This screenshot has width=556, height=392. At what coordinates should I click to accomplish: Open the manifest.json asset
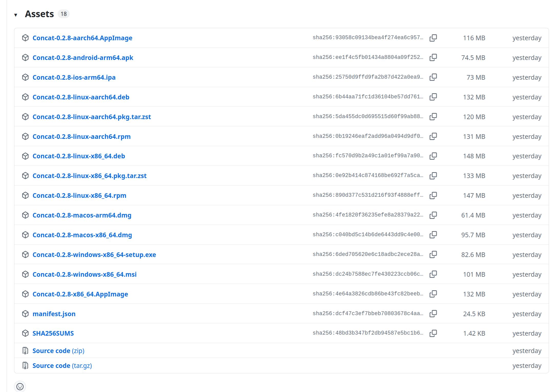(x=54, y=314)
